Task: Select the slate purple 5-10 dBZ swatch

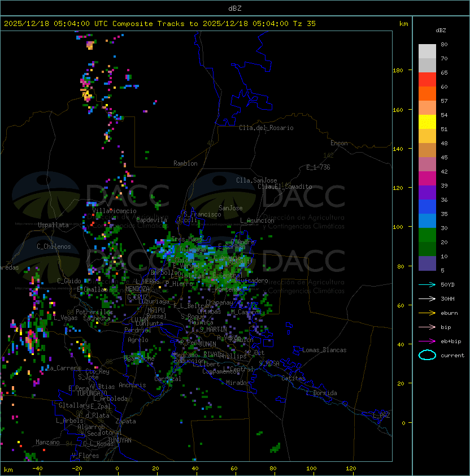Action: coord(427,263)
